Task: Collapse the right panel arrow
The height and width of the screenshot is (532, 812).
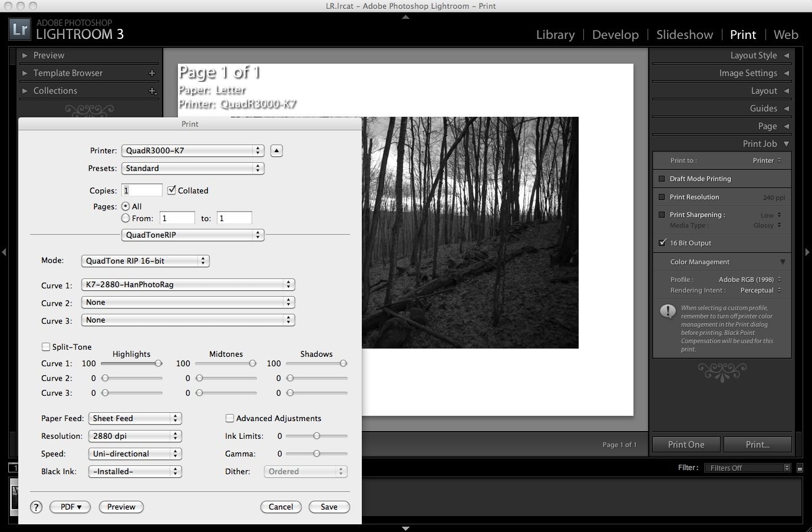Action: tap(808, 252)
